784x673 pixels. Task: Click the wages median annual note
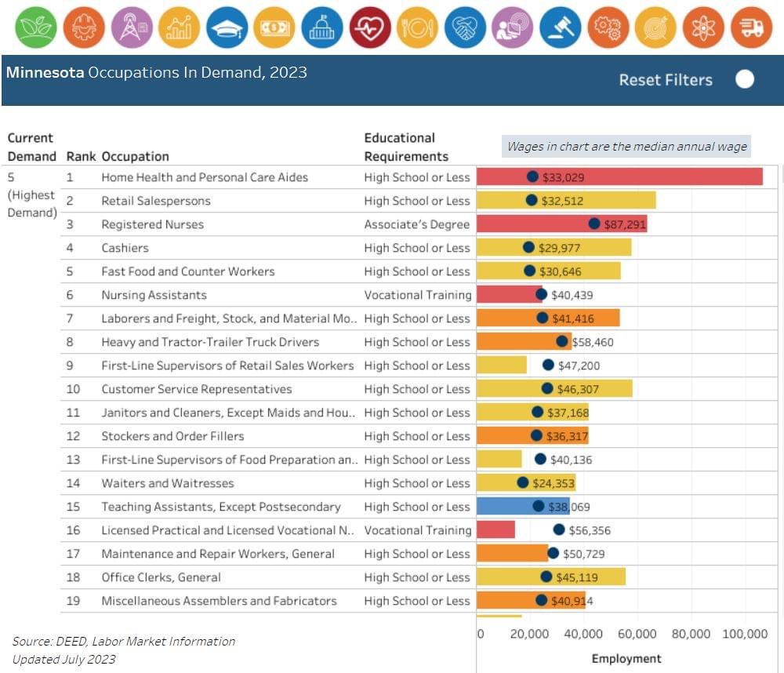pos(626,146)
